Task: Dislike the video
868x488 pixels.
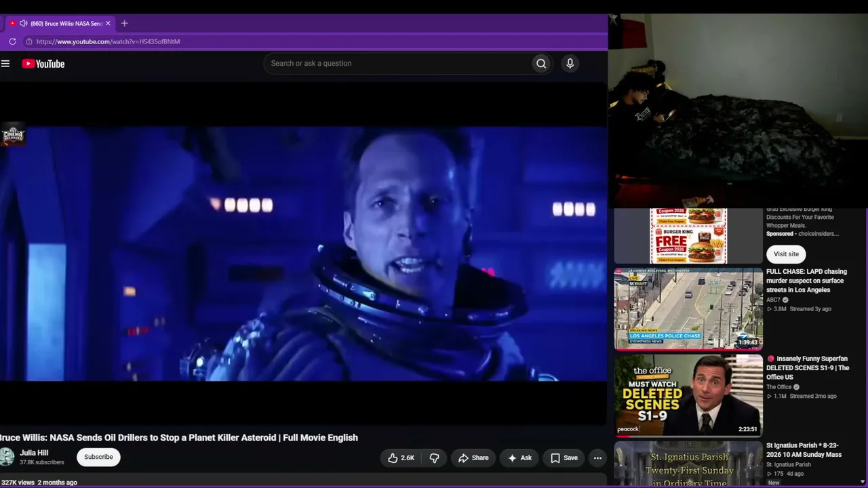Action: pos(434,458)
